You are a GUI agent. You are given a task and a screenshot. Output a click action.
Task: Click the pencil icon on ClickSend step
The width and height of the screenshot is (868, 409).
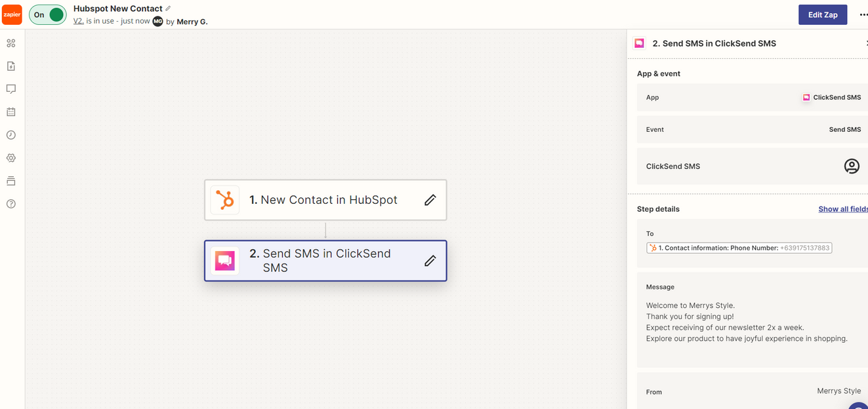pyautogui.click(x=430, y=261)
